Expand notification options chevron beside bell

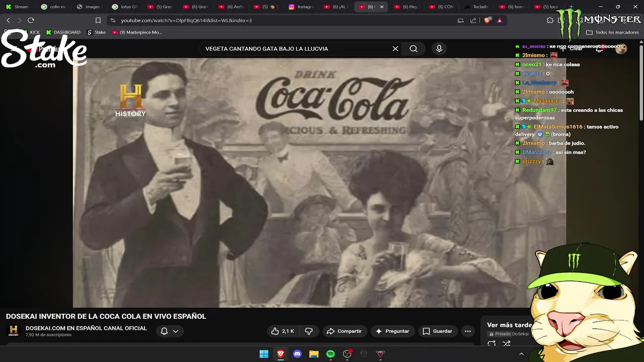pyautogui.click(x=176, y=331)
